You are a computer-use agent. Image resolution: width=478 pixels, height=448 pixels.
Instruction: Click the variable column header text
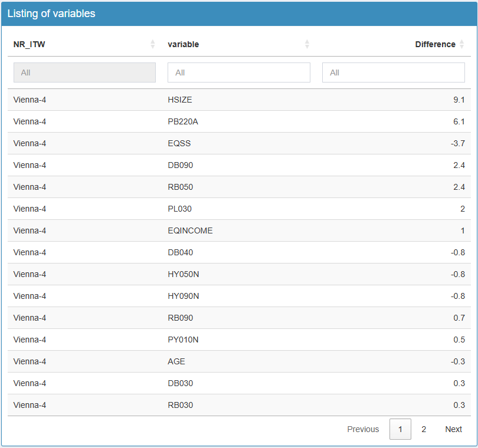pos(183,44)
